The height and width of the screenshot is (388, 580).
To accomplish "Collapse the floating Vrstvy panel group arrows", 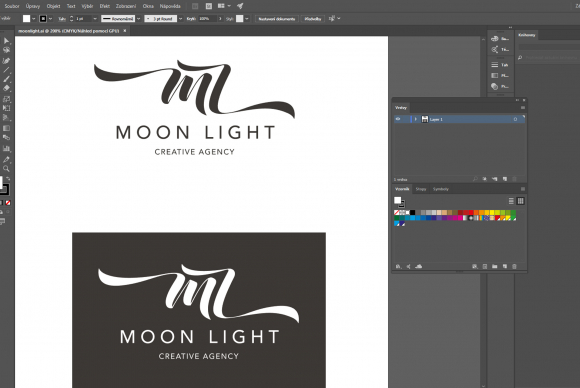I will pyautogui.click(x=517, y=100).
